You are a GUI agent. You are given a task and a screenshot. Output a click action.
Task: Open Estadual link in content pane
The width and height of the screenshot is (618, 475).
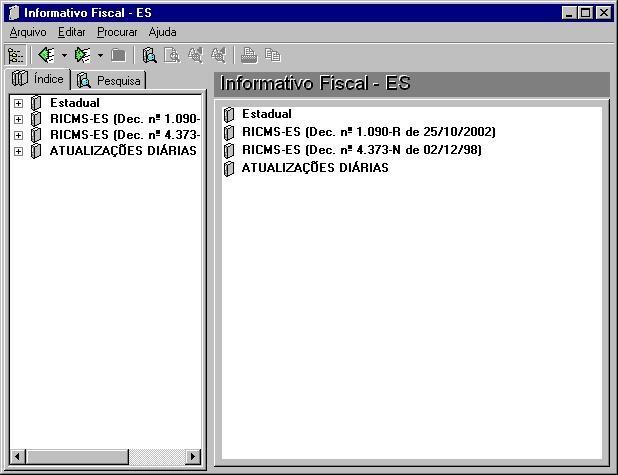click(267, 114)
